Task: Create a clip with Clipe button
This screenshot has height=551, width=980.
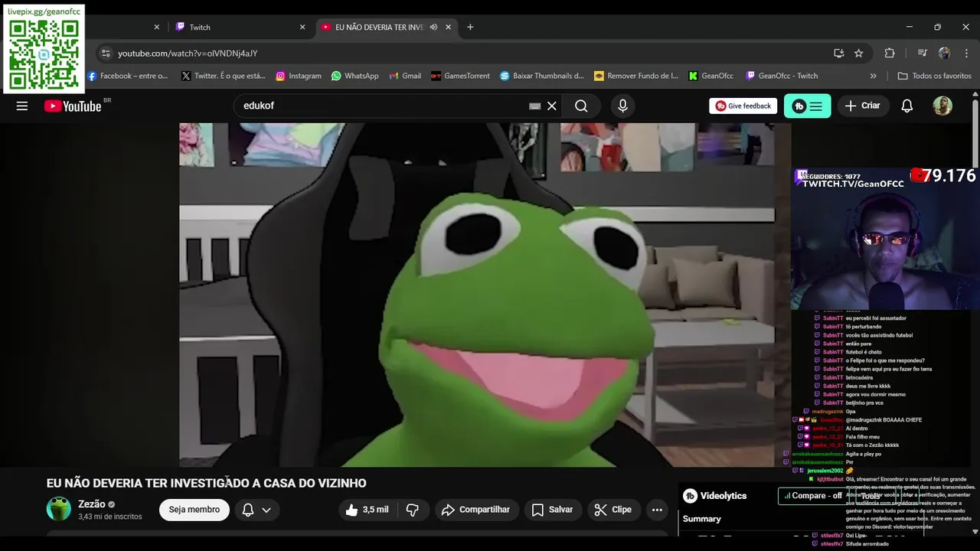Action: pyautogui.click(x=613, y=510)
